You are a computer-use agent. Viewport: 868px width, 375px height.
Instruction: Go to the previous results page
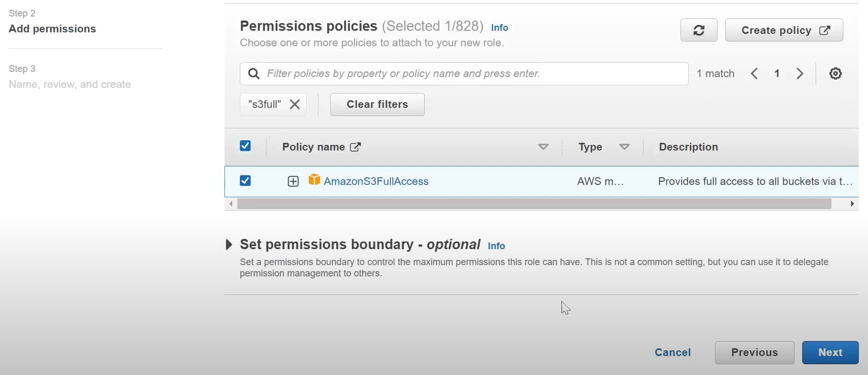click(x=754, y=73)
